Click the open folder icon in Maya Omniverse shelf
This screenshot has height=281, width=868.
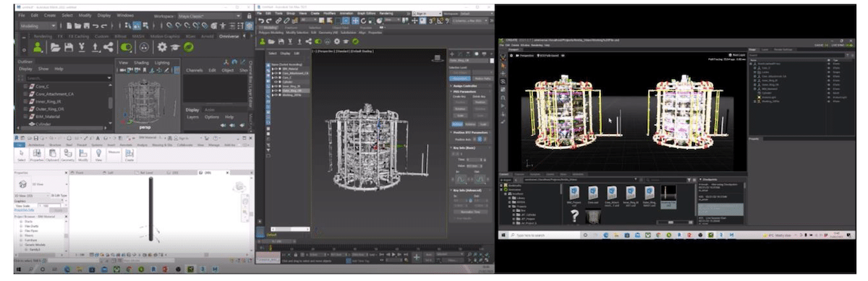55,47
